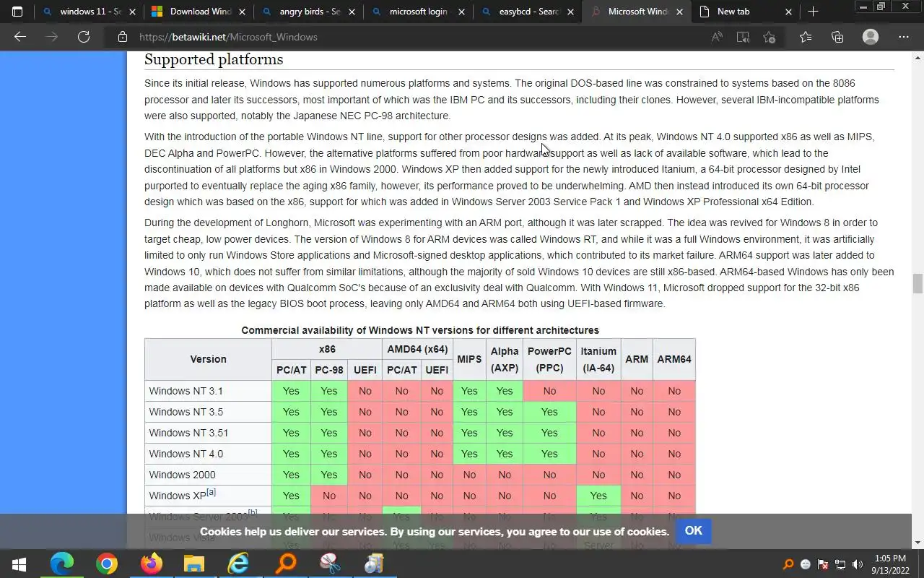Click the 'Alpha (AXP)' column header

pos(505,359)
